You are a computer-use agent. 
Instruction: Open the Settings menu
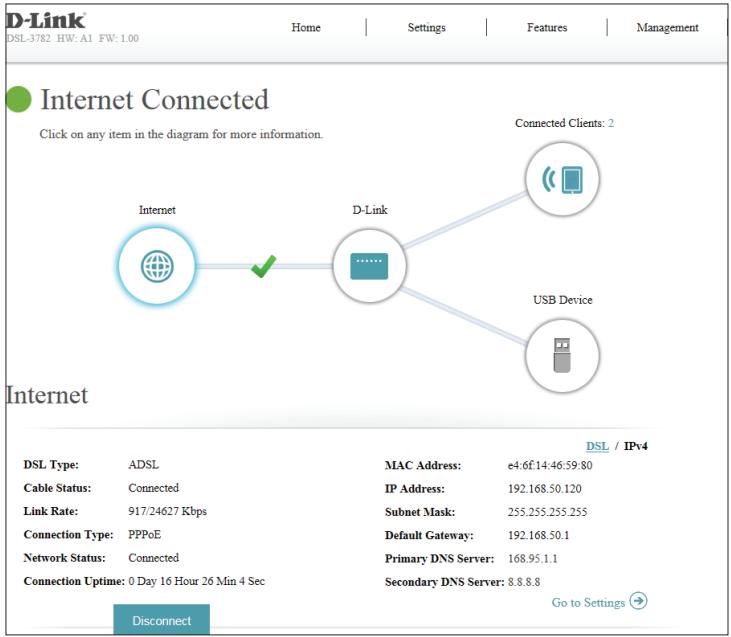click(x=427, y=28)
